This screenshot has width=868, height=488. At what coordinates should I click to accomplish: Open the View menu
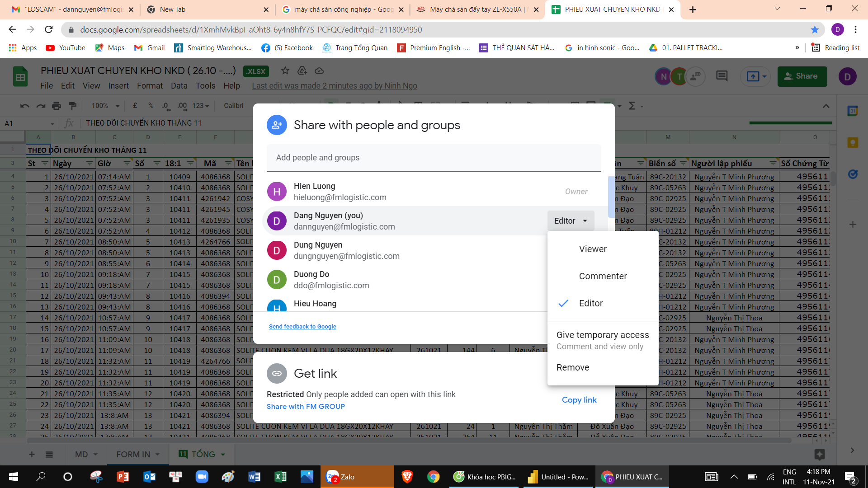point(91,86)
